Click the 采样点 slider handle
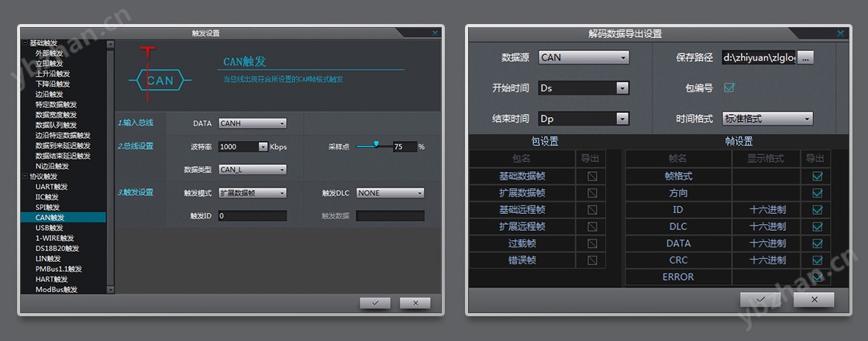The image size is (868, 341). click(377, 143)
